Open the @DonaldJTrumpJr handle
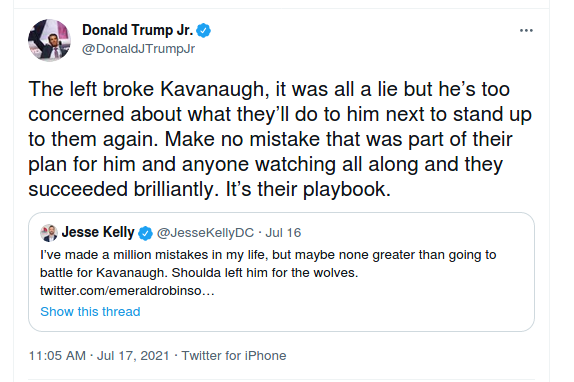The width and height of the screenshot is (574, 382). 138,49
